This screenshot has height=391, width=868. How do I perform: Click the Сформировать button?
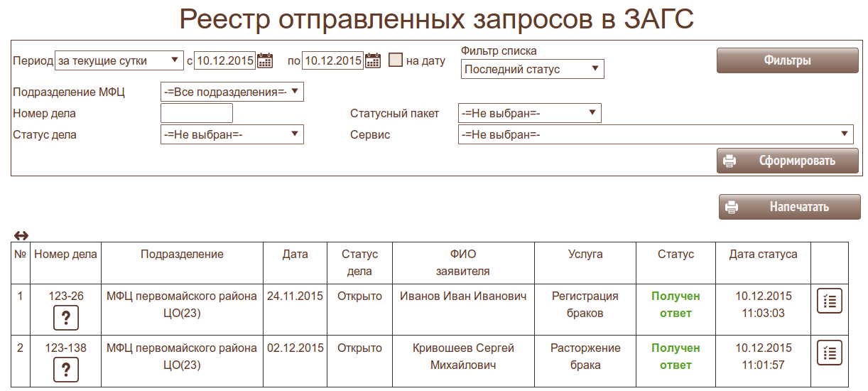click(788, 161)
